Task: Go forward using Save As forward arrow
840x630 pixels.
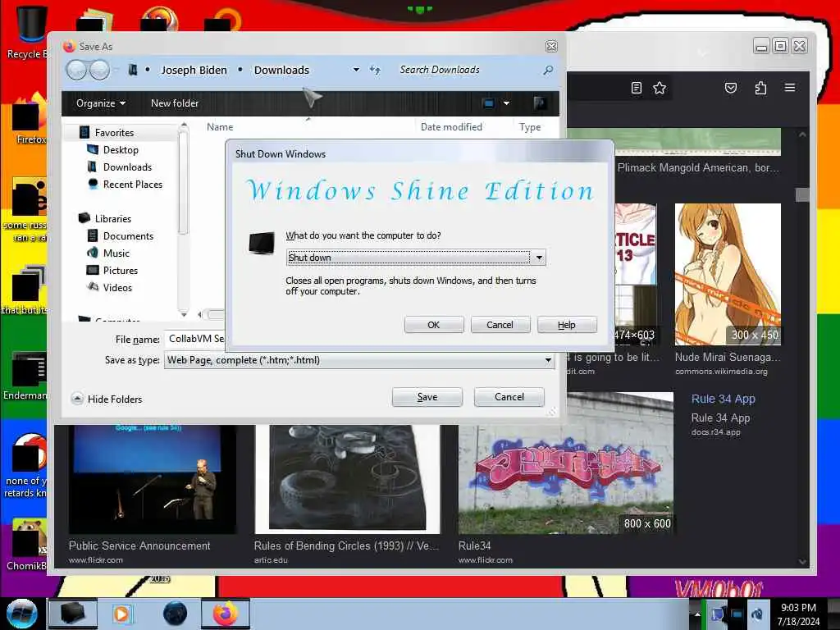Action: point(99,71)
